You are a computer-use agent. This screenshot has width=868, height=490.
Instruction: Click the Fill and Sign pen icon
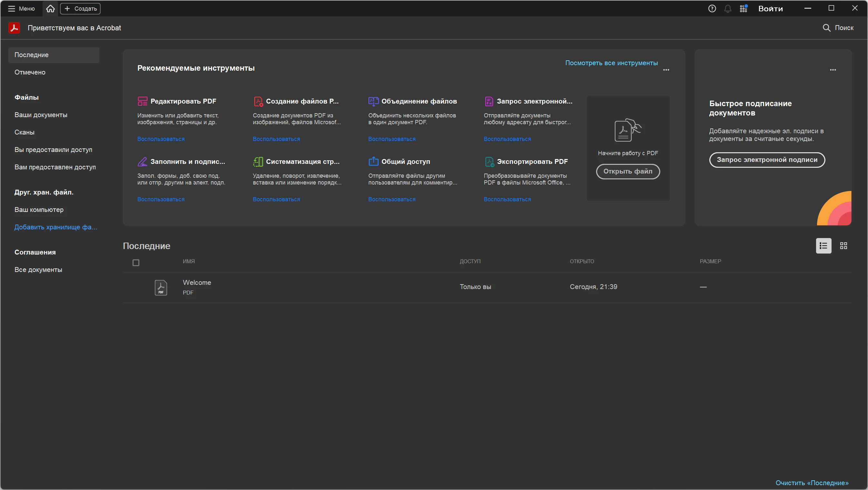click(x=143, y=162)
